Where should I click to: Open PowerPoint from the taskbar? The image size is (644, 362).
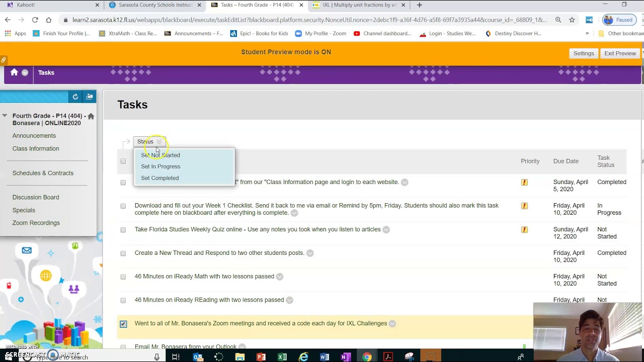261,357
